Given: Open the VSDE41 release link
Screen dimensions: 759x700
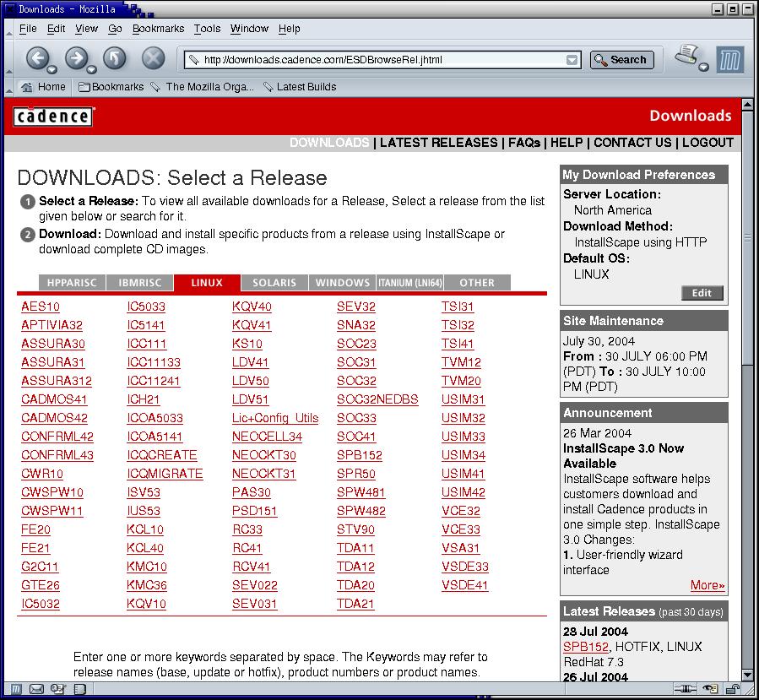Looking at the screenshot, I should (464, 585).
